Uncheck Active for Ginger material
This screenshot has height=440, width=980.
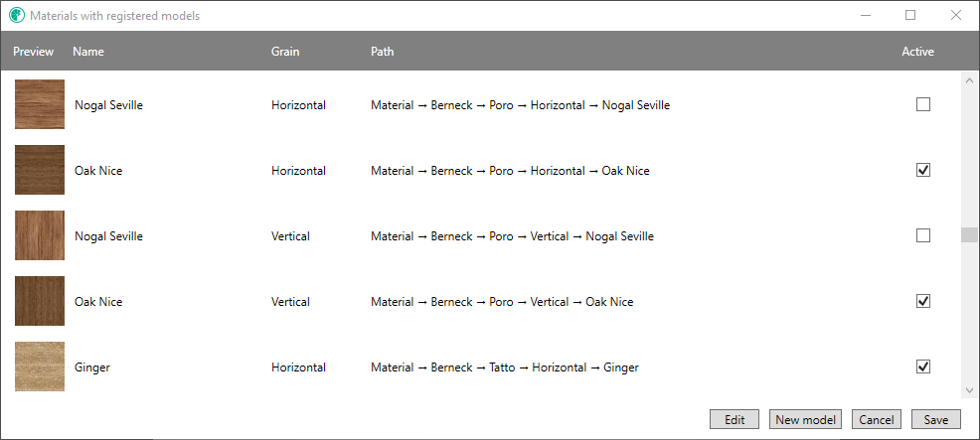pos(923,367)
